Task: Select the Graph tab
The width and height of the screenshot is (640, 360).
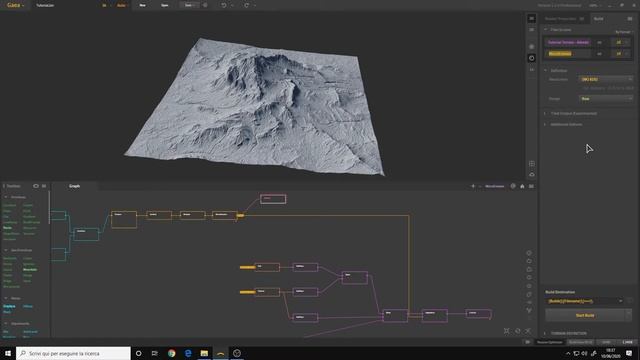Action: click(x=74, y=186)
